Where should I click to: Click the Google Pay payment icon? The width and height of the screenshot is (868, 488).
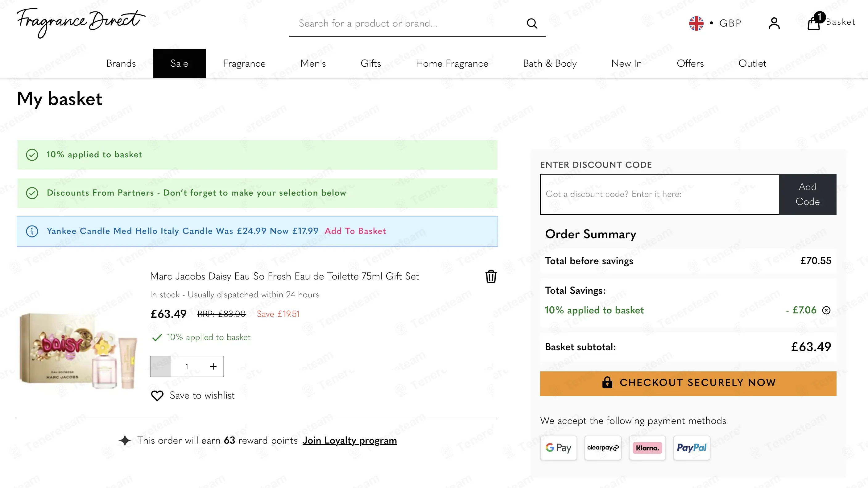point(558,448)
